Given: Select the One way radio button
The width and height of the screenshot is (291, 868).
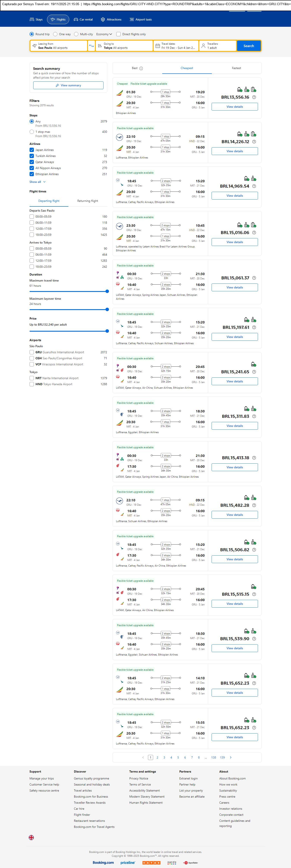Looking at the screenshot, I should point(55,34).
